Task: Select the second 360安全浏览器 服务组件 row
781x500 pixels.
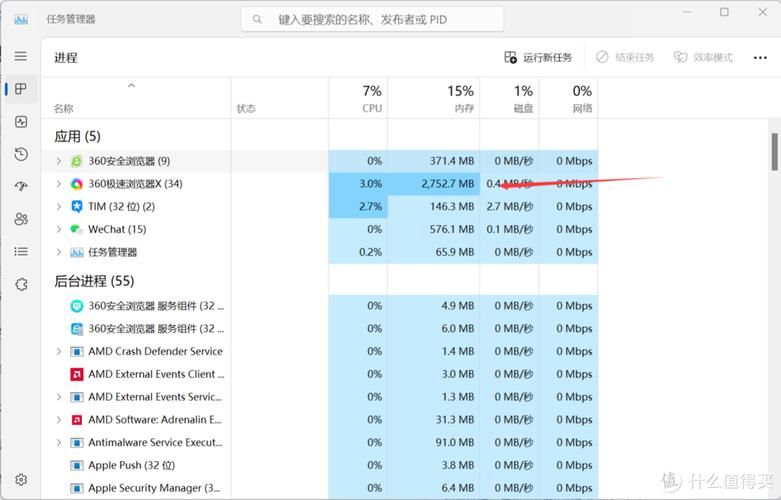Action: click(319, 329)
